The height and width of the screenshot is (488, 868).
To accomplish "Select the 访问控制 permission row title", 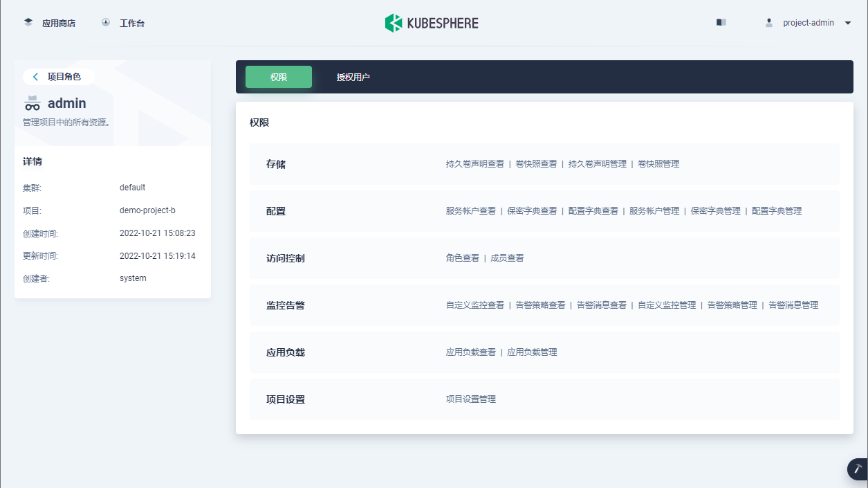I will 286,258.
